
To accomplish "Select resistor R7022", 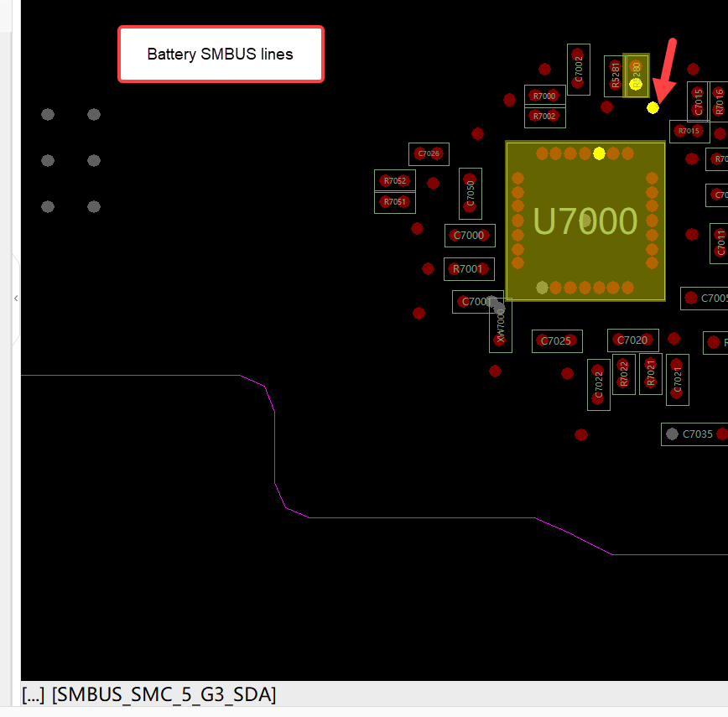I will pyautogui.click(x=624, y=374).
